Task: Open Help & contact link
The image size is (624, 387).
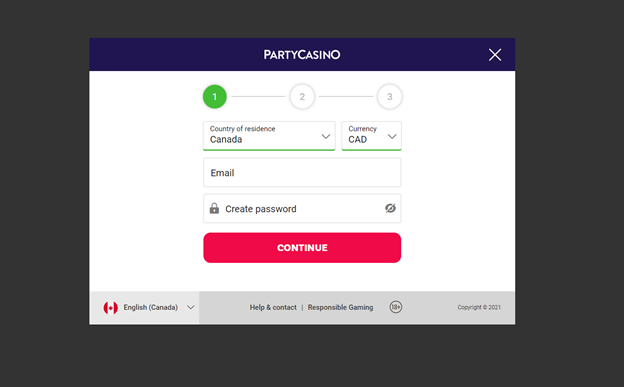Action: (273, 307)
